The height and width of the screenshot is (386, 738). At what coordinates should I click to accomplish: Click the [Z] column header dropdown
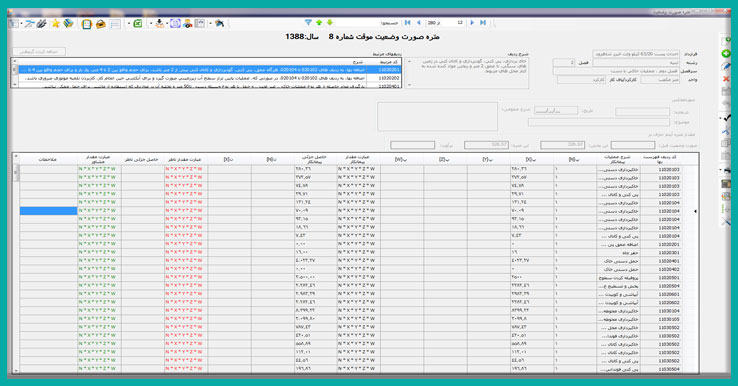click(x=445, y=160)
